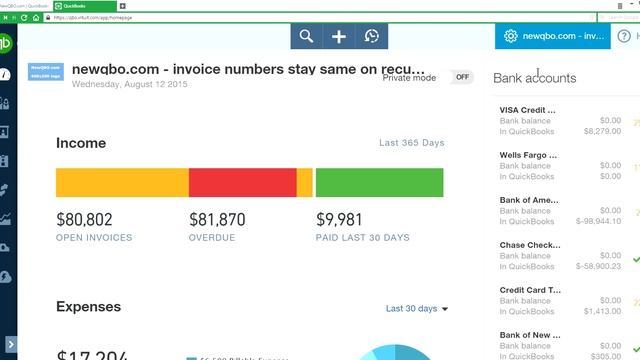This screenshot has height=360, width=640.
Task: Click the Expenses pie chart
Action: (x=395, y=352)
